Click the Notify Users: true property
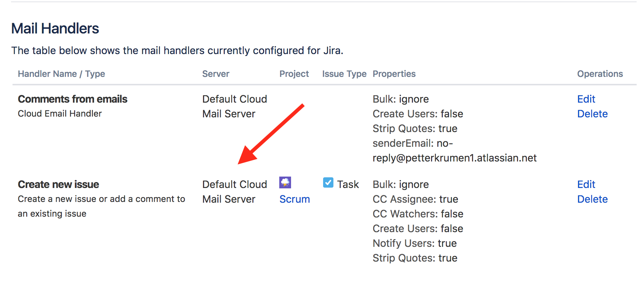 [415, 243]
